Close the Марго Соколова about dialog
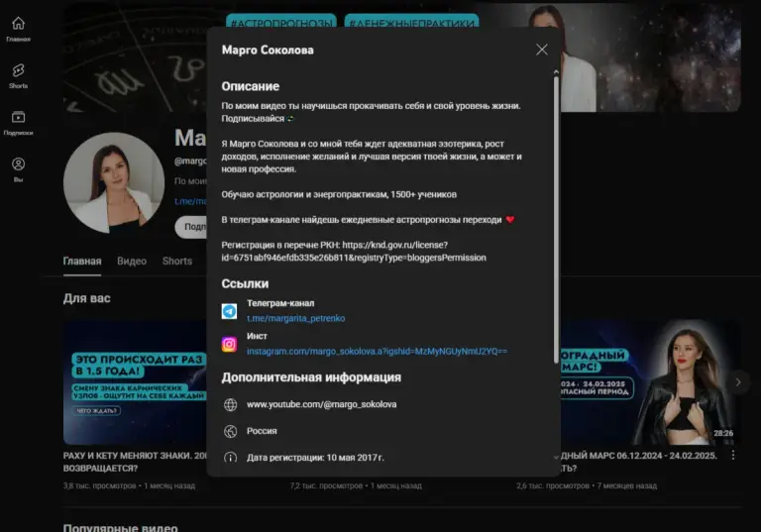Screen dimensions: 761x532 542,50
